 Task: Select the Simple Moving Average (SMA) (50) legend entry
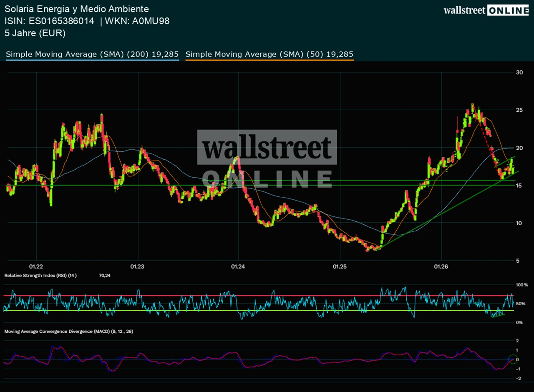(x=270, y=54)
